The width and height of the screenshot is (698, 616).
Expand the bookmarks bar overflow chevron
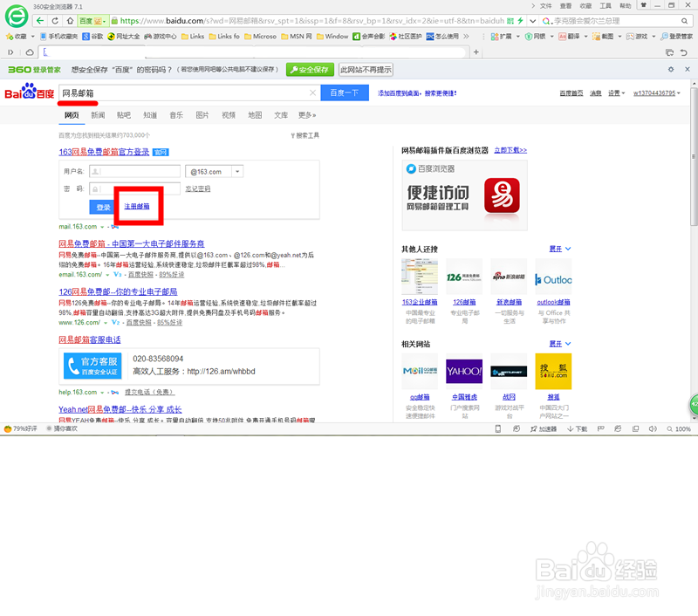click(x=467, y=37)
